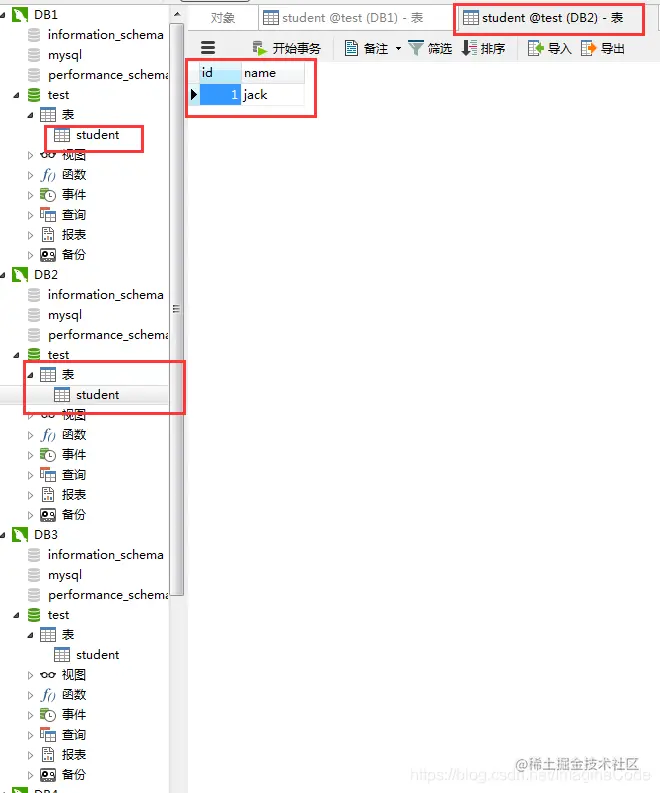Click the 导出 export button
The width and height of the screenshot is (660, 793).
[603, 48]
